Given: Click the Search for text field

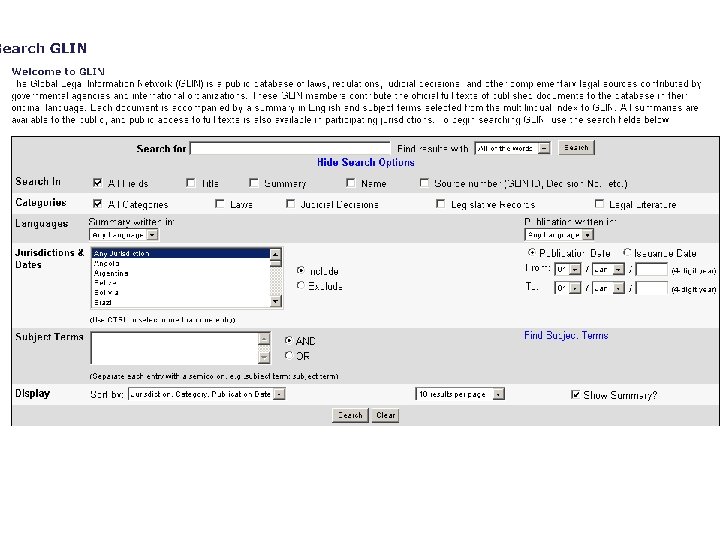Looking at the screenshot, I should 290,148.
